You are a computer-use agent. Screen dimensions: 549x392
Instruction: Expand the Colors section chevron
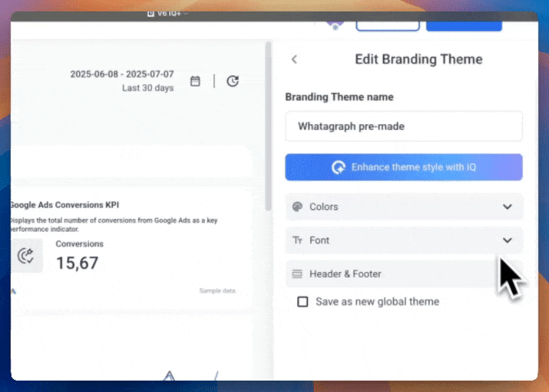[507, 207]
